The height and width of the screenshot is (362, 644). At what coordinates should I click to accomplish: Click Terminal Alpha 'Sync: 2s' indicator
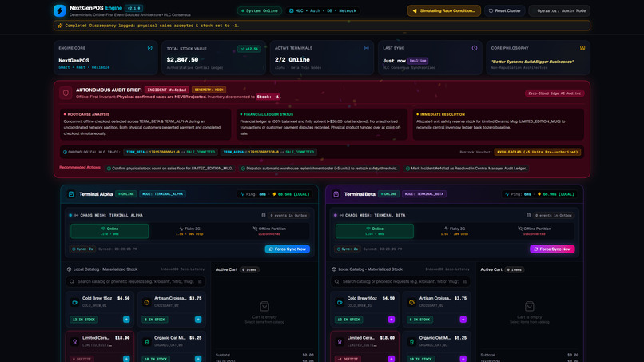[x=82, y=249]
